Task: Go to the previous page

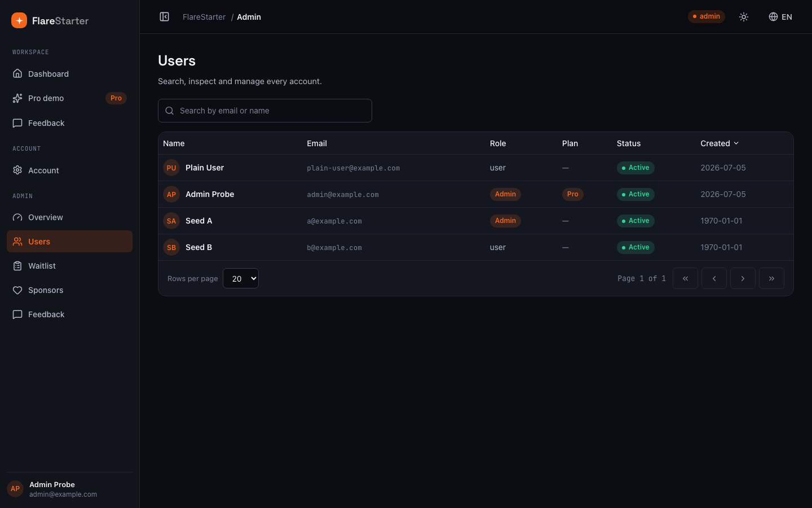Action: [714, 278]
